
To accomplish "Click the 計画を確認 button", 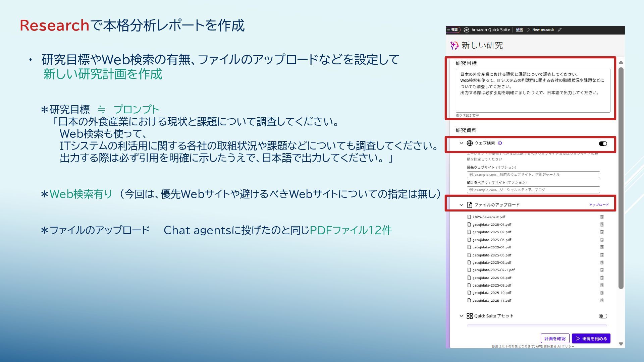I will [555, 339].
